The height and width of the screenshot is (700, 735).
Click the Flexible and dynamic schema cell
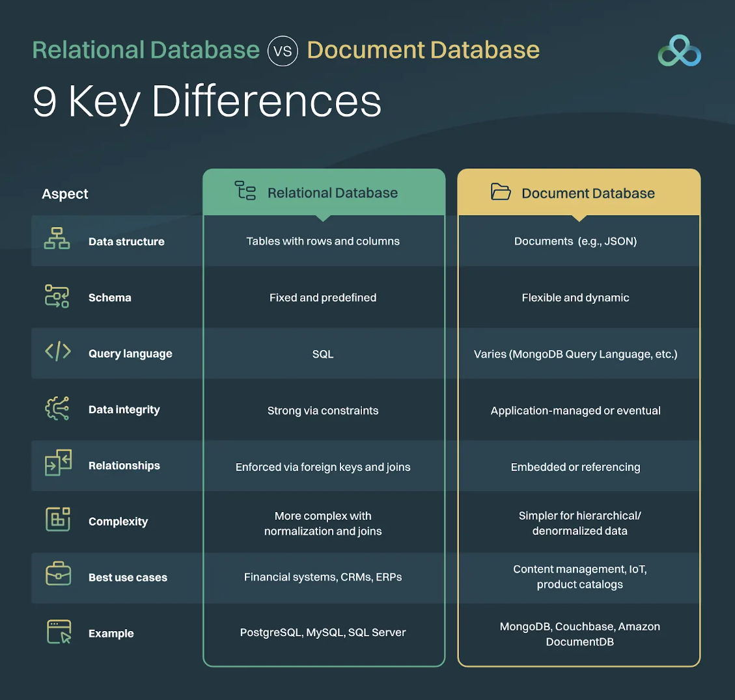pyautogui.click(x=576, y=298)
